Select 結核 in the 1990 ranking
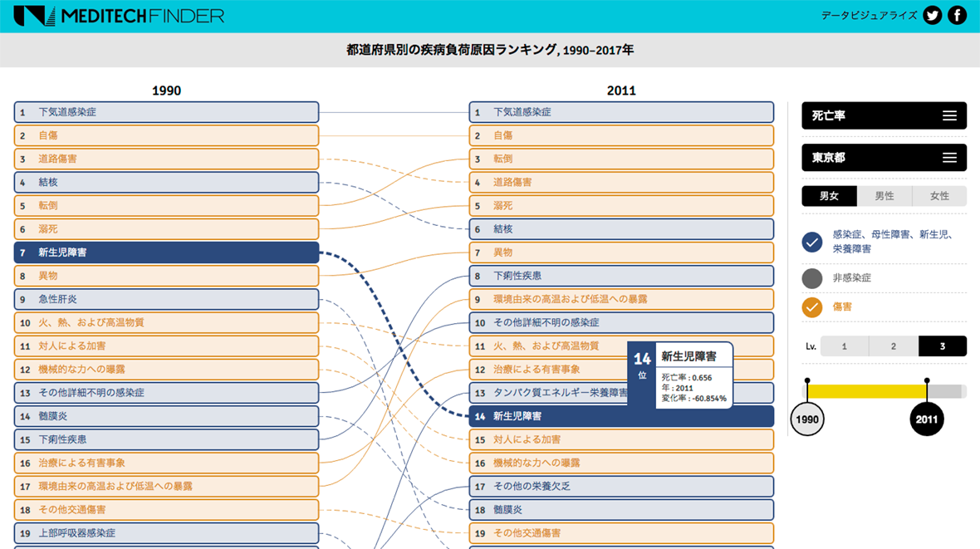Screen dimensions: 980x549 point(166,182)
